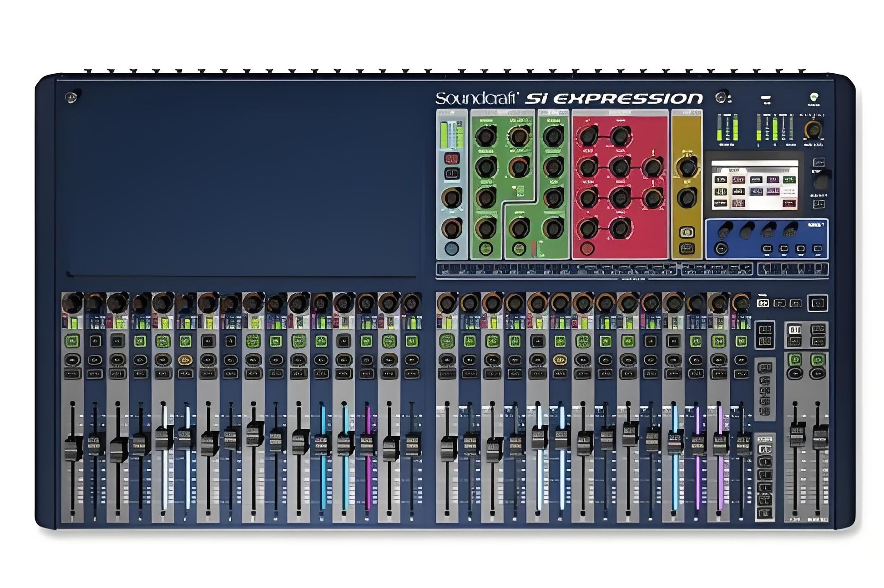Screen dimensions: 884x588
Task: Click the upper rotary knob in grey input section
Action: pos(451,198)
